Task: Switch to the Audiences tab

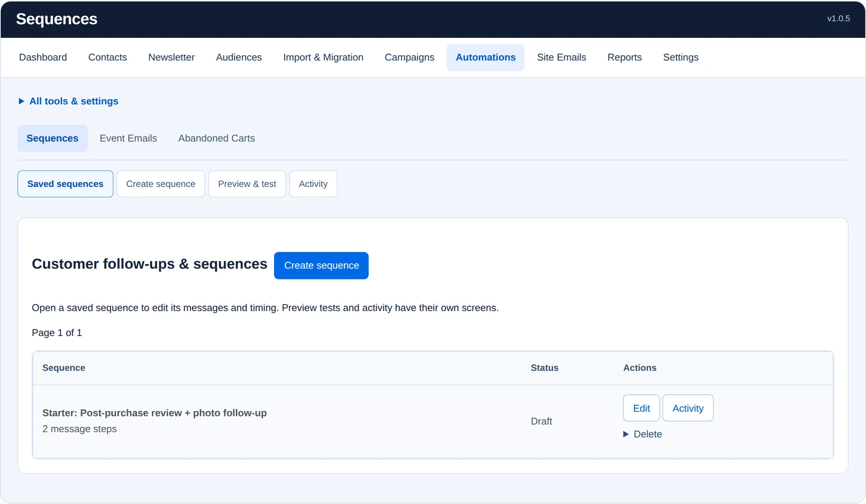Action: [x=239, y=58]
